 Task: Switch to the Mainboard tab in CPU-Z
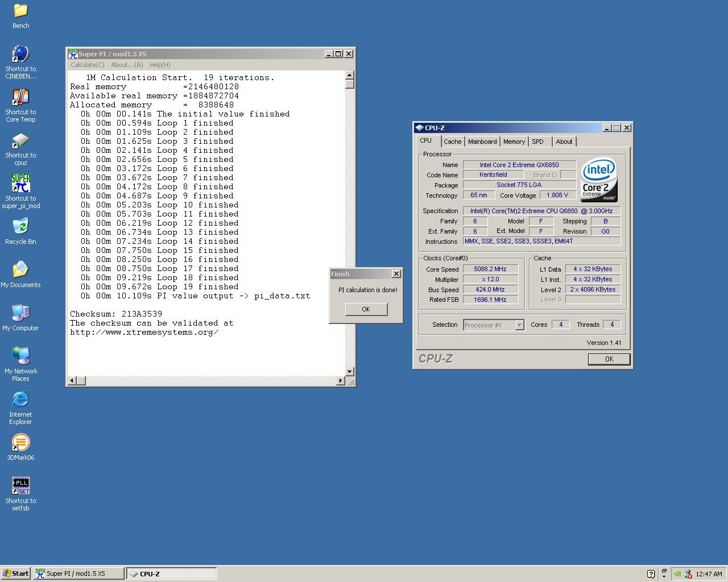(x=482, y=142)
